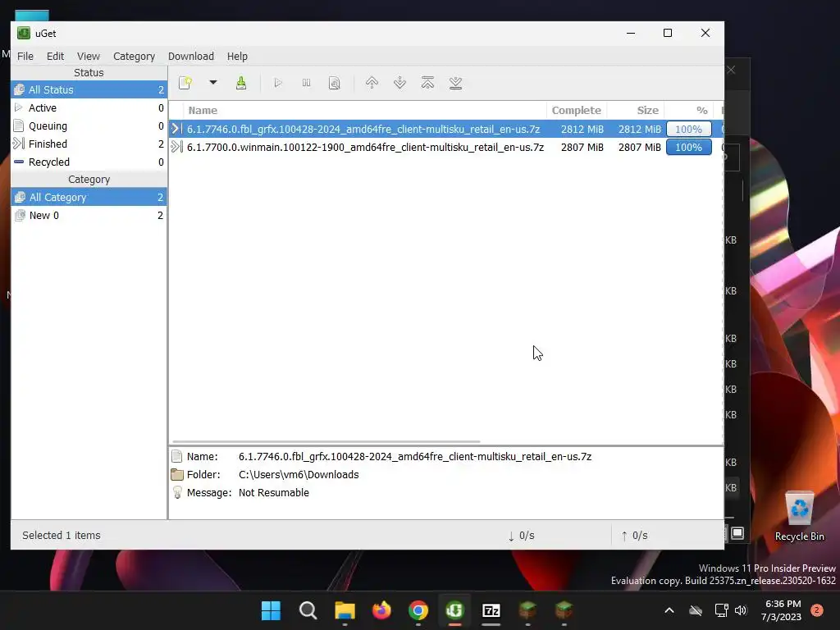Click the 100% progress bar of 6.1.7700.0
The height and width of the screenshot is (630, 840).
click(689, 148)
